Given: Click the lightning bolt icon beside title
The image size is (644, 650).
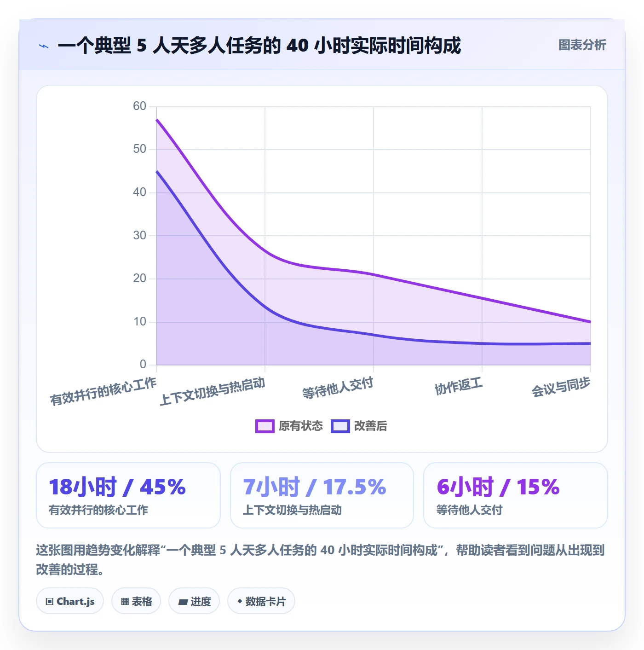Looking at the screenshot, I should pos(44,46).
